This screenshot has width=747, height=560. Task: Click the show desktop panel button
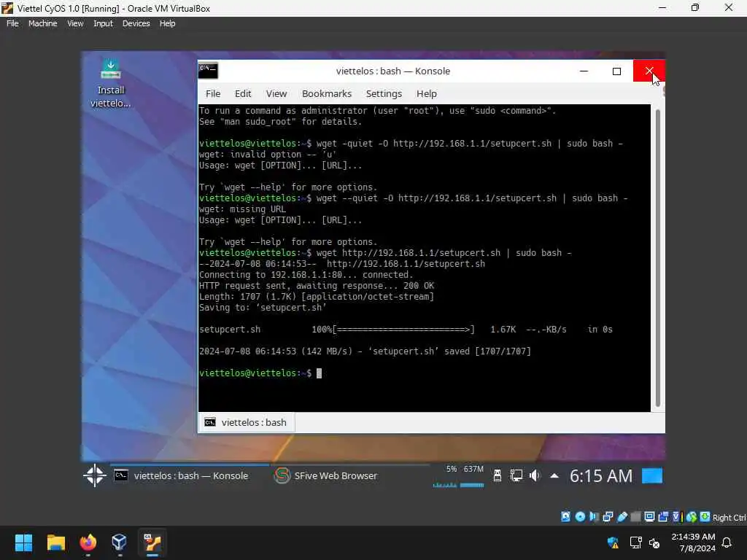(x=652, y=475)
